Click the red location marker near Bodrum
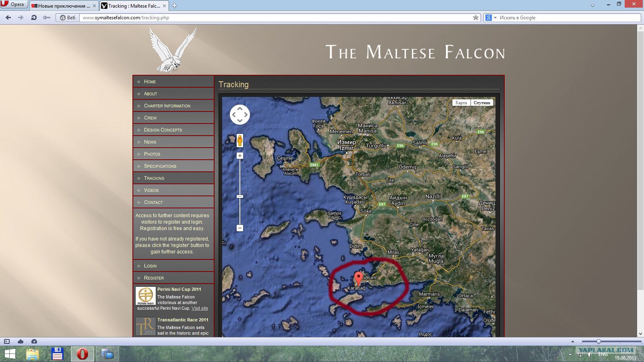This screenshot has width=644, height=362. coord(358,278)
